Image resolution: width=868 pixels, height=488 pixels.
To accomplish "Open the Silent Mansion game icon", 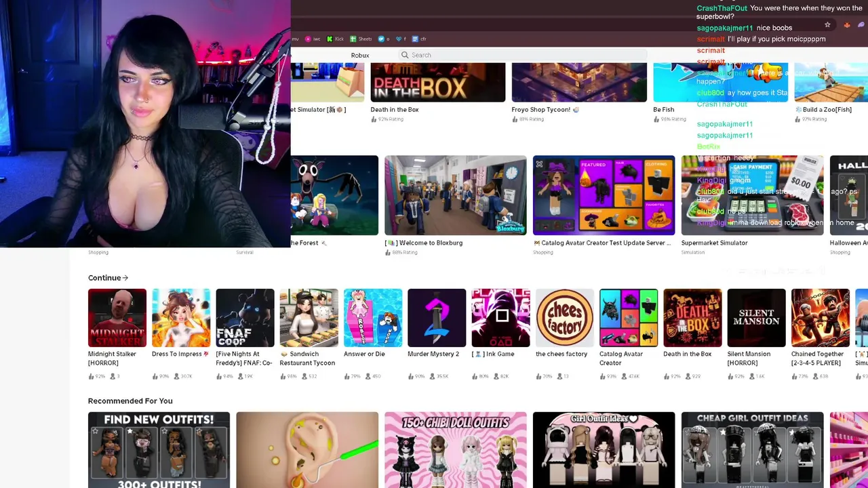I will click(756, 318).
